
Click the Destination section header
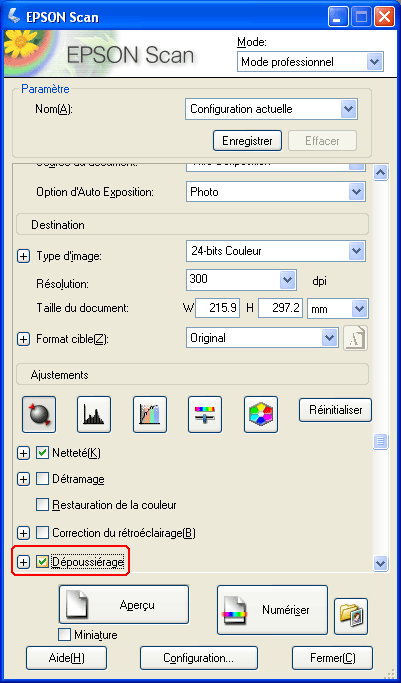[x=192, y=225]
